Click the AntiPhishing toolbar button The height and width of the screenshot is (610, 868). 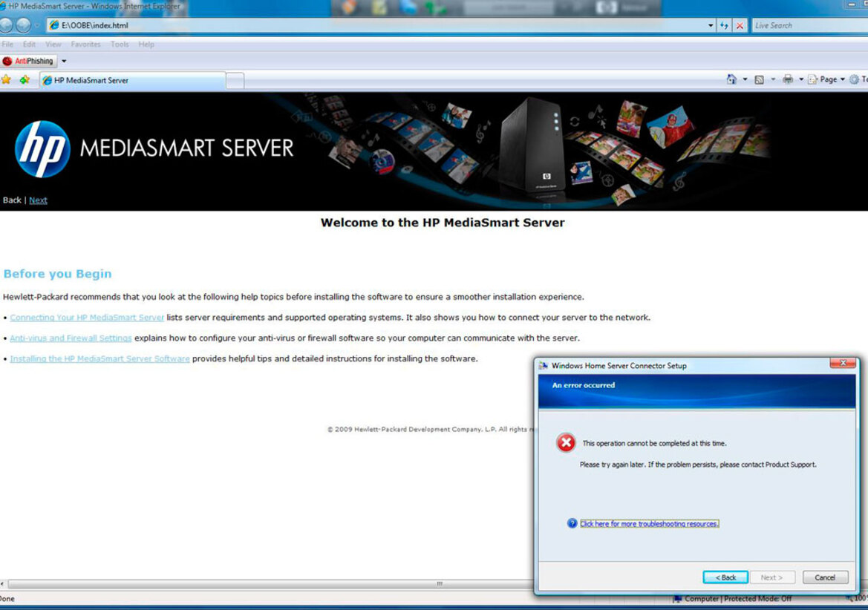[x=29, y=61]
